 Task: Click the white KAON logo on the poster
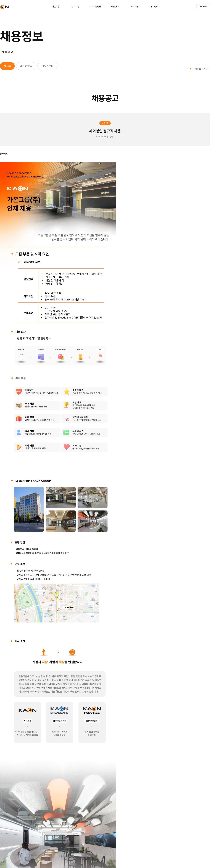pos(18,188)
